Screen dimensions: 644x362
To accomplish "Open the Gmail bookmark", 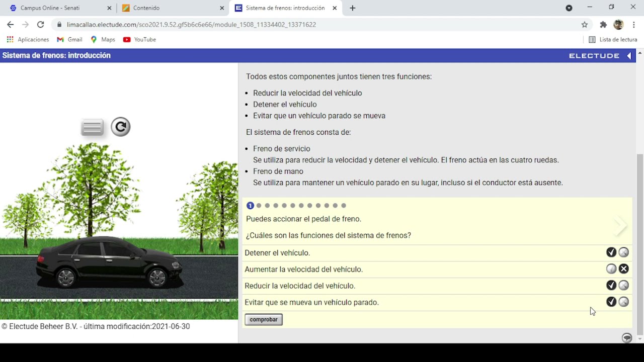I will pos(69,39).
